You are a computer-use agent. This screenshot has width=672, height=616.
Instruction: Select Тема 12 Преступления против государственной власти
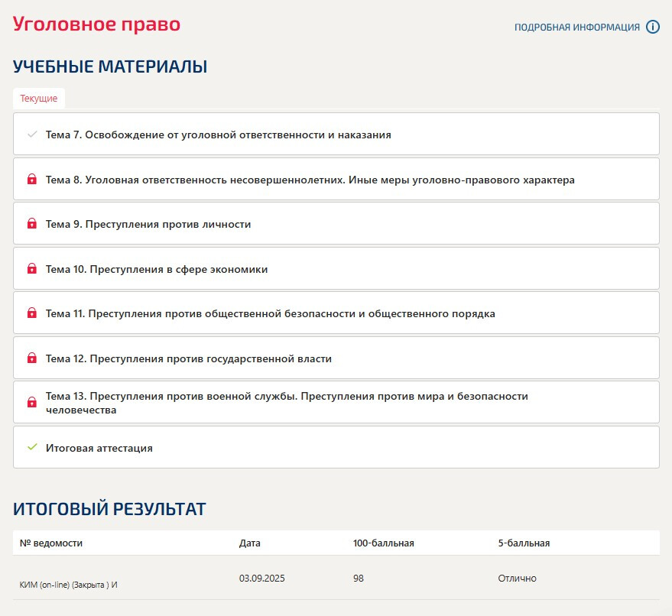pyautogui.click(x=189, y=358)
